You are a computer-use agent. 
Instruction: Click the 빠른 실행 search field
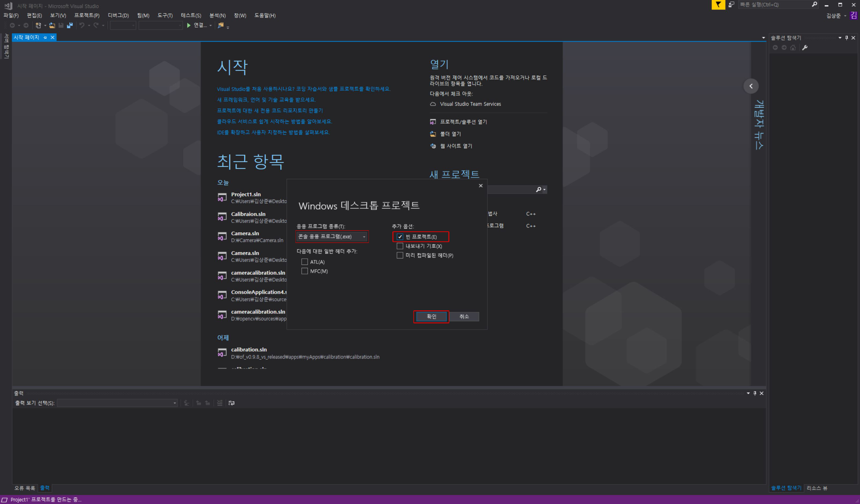click(775, 5)
